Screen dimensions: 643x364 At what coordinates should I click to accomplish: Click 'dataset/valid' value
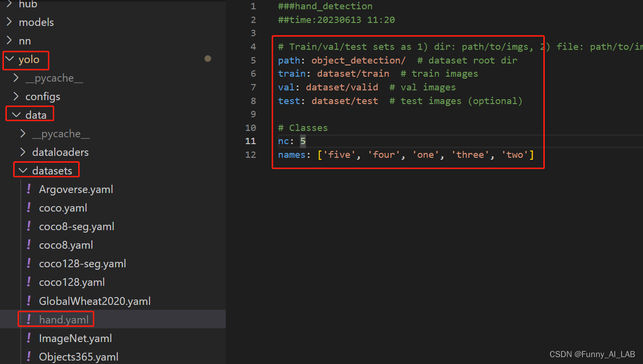coord(342,87)
